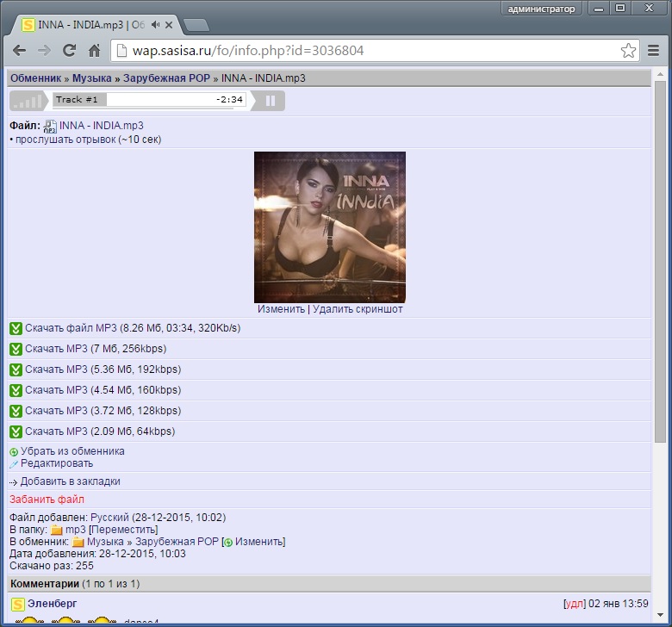Click download arrow icon for 256kbps MP3

coord(16,349)
